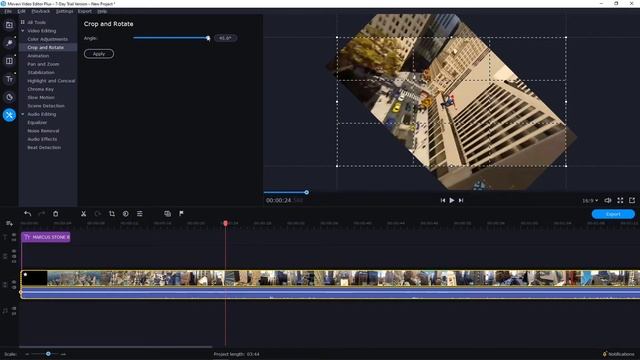The width and height of the screenshot is (640, 360).
Task: Open the Export menu
Action: (85, 11)
